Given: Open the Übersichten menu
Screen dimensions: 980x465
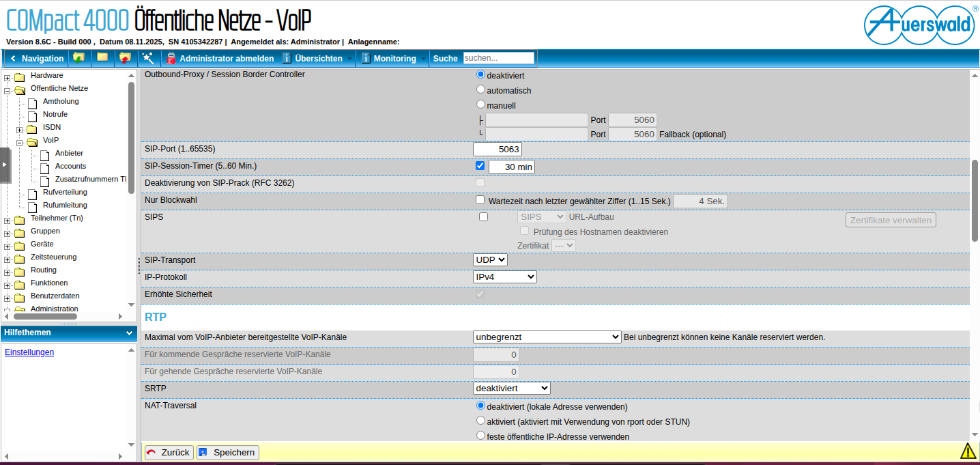Looking at the screenshot, I should tap(318, 59).
